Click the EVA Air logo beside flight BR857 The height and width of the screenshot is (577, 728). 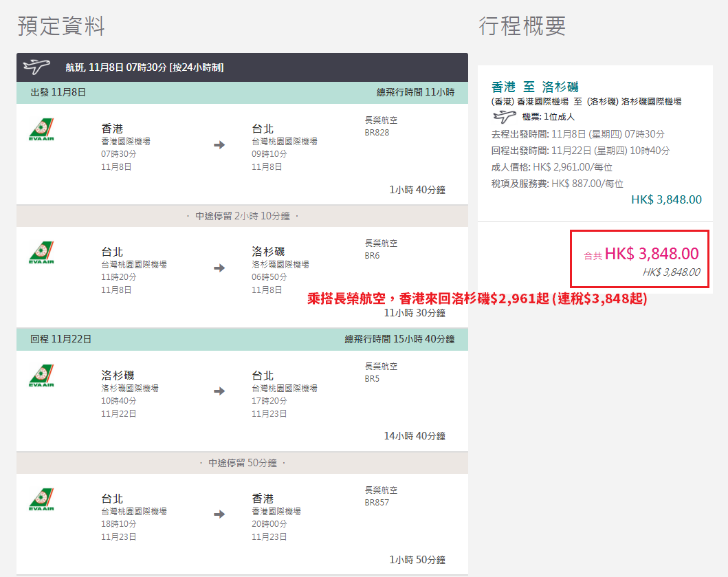point(41,499)
